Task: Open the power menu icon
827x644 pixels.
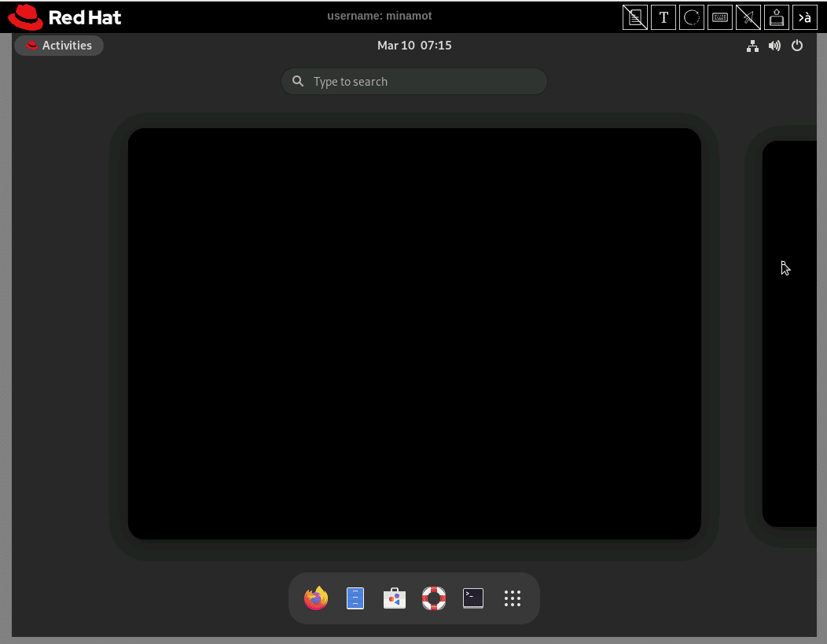Action: click(797, 46)
